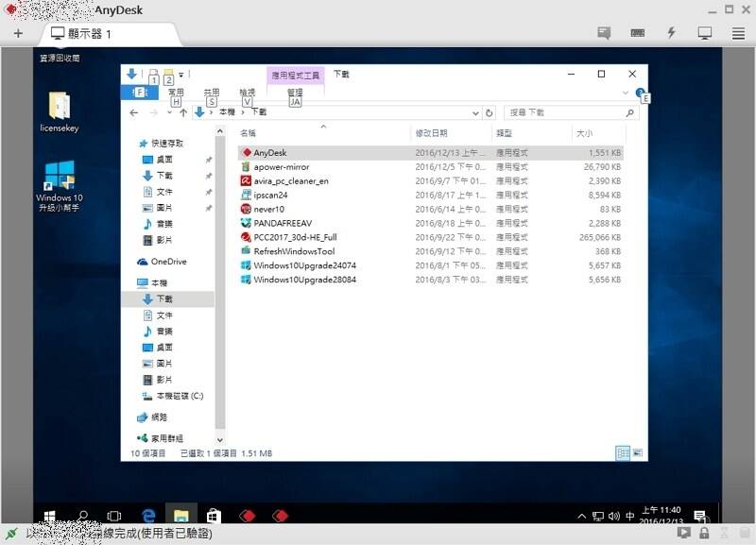
Task: Go up one folder level
Action: click(x=183, y=112)
